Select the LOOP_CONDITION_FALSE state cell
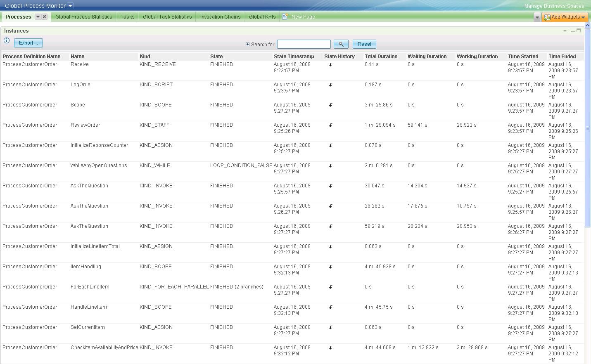The width and height of the screenshot is (591, 364). (x=241, y=165)
